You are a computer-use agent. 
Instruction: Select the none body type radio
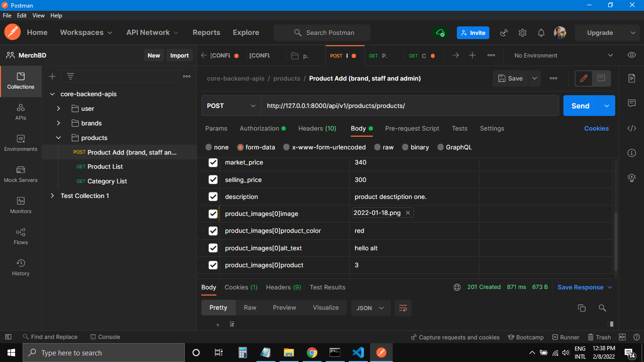[209, 147]
